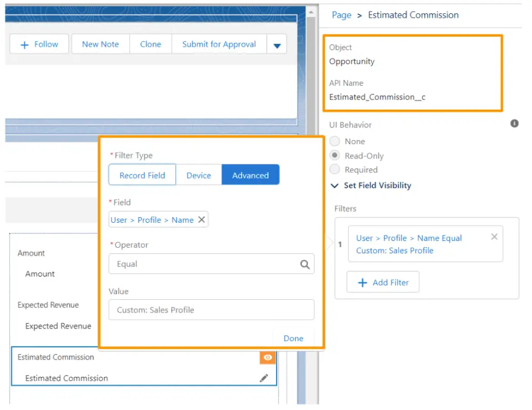The height and width of the screenshot is (410, 532).
Task: Select the Required UI Behavior option
Action: click(336, 170)
